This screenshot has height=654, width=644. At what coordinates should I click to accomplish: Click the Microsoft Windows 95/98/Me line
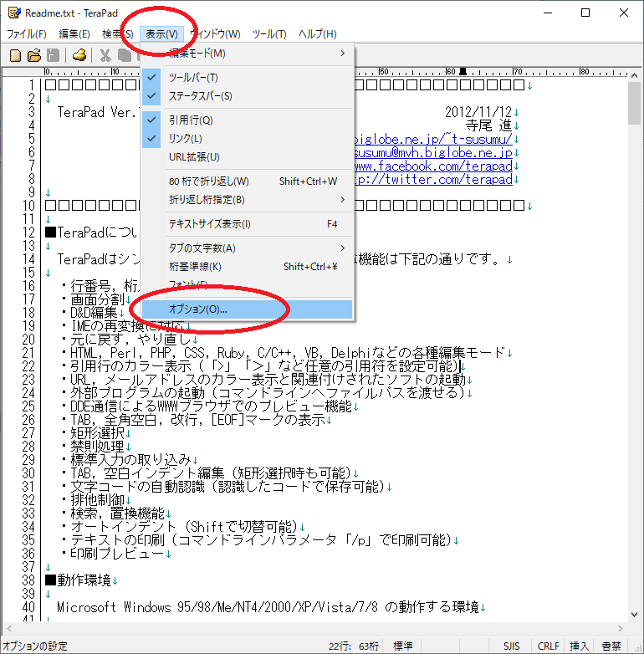point(268,607)
